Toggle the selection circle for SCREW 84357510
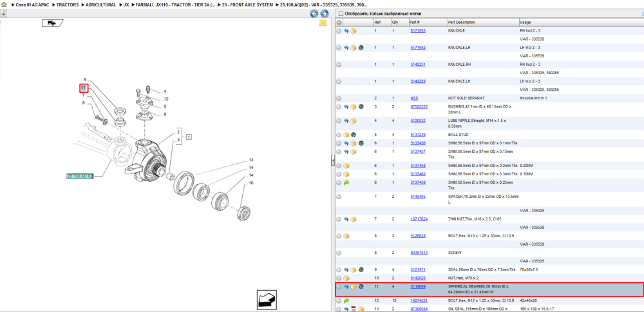This screenshot has width=644, height=312. (x=339, y=253)
